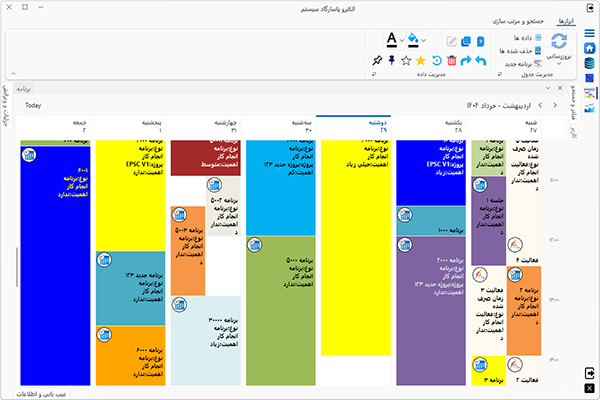Viewport: 600px width, 400px height.
Task: Open the فیلتر و جستجو side tab
Action: (573, 103)
